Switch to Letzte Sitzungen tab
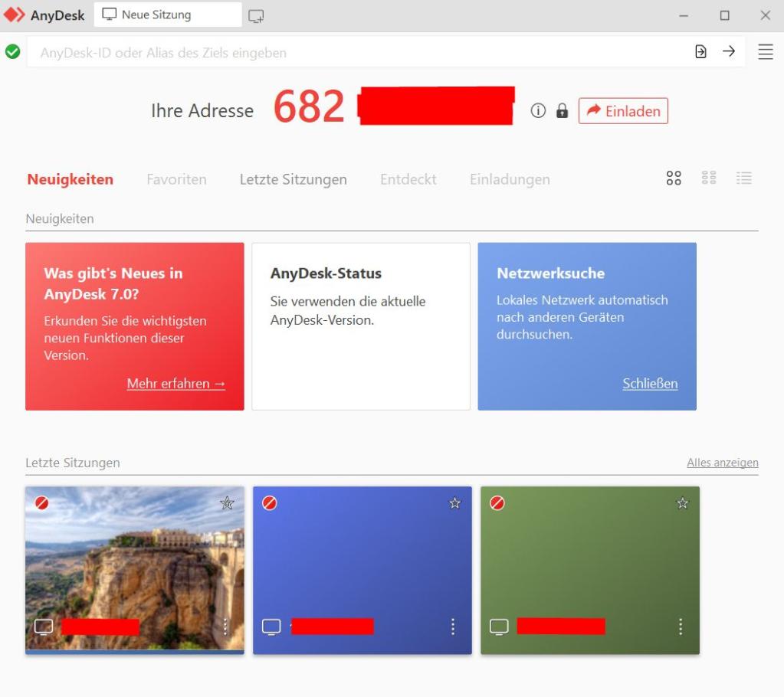Screen dimensions: 784x697 point(293,179)
